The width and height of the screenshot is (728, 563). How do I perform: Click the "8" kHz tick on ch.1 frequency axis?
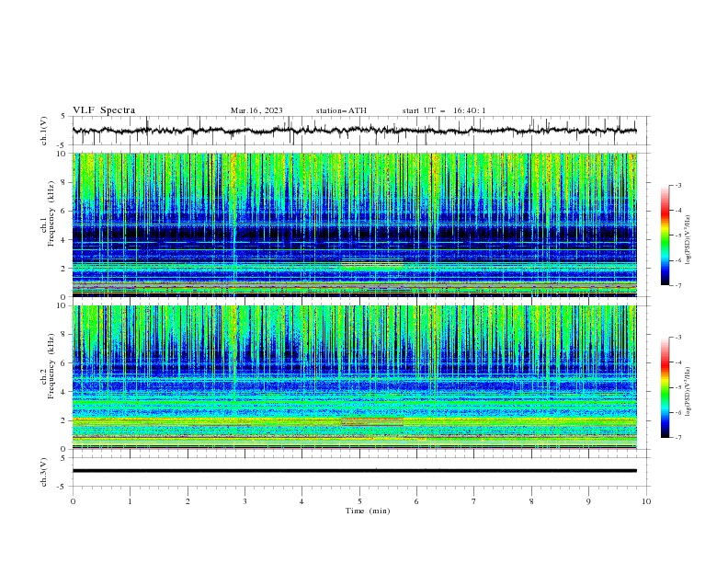(64, 182)
